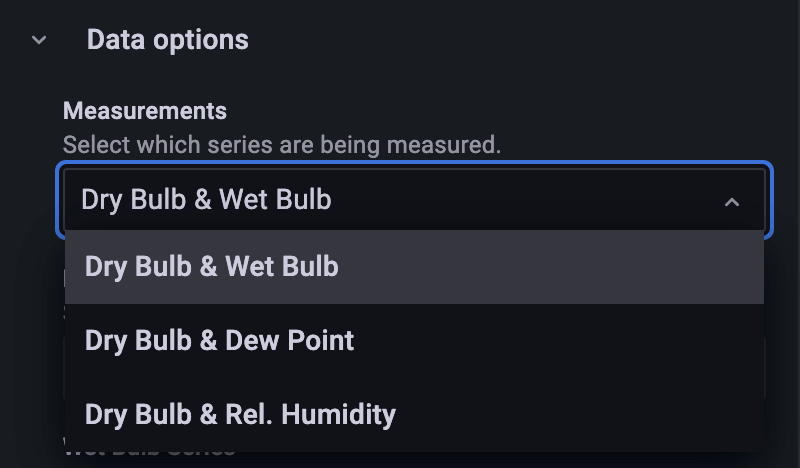Switch measurement to Rel. Humidity pairing
Image resolution: width=800 pixels, height=468 pixels.
[x=240, y=413]
